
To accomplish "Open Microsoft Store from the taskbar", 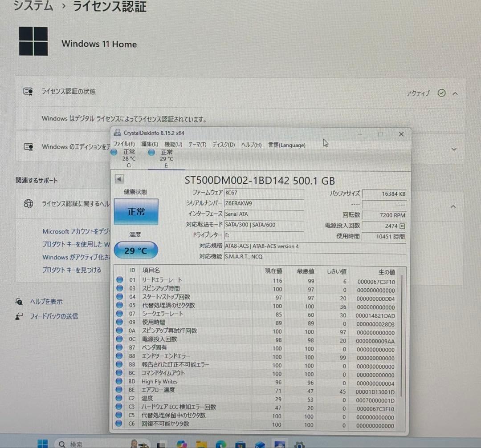I will 240,444.
